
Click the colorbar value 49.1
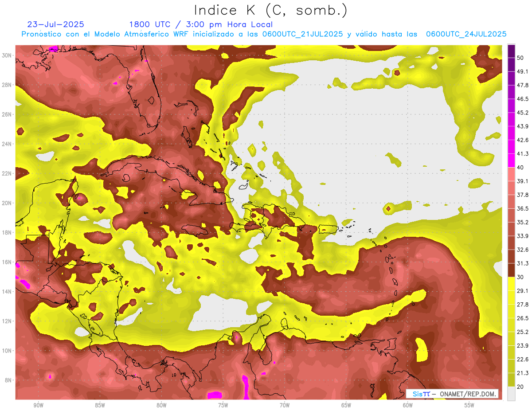coord(523,71)
